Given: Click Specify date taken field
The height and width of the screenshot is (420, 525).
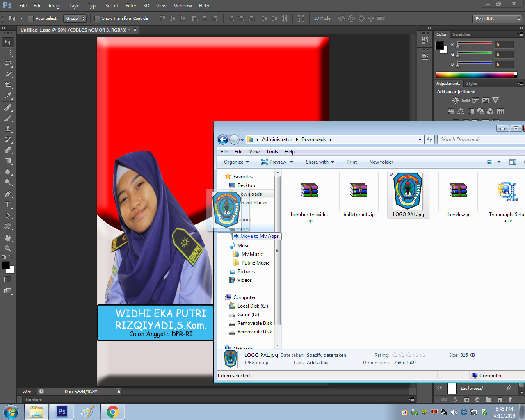Looking at the screenshot, I should 326,355.
